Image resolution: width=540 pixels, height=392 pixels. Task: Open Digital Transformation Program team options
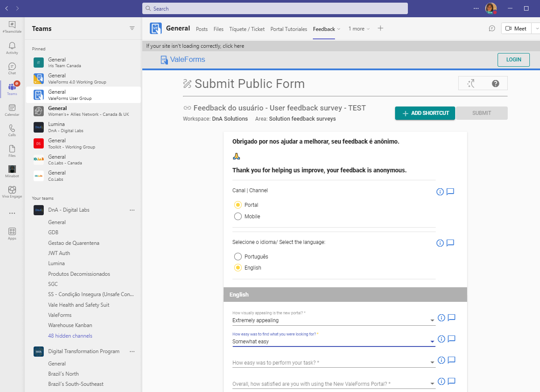pyautogui.click(x=132, y=351)
